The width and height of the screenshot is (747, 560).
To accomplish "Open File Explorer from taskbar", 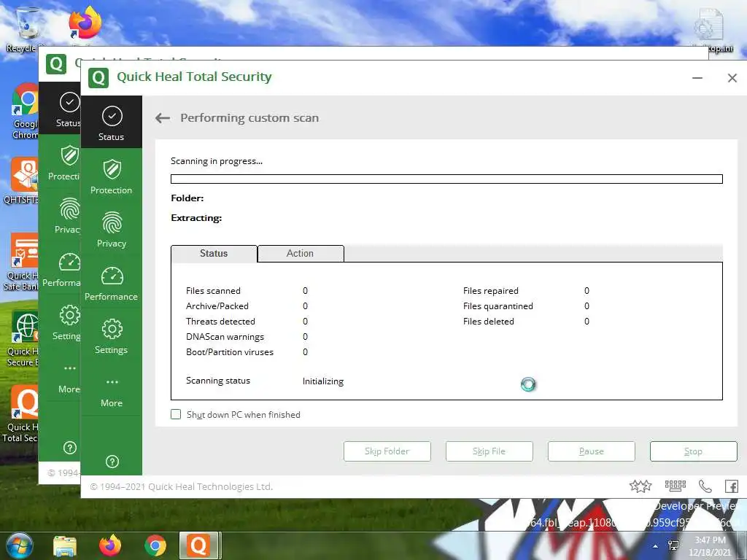I will click(65, 546).
